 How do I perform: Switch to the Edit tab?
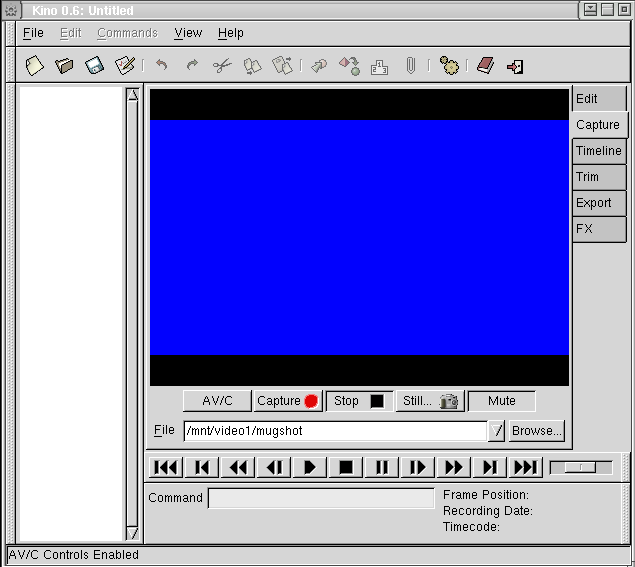pos(599,98)
